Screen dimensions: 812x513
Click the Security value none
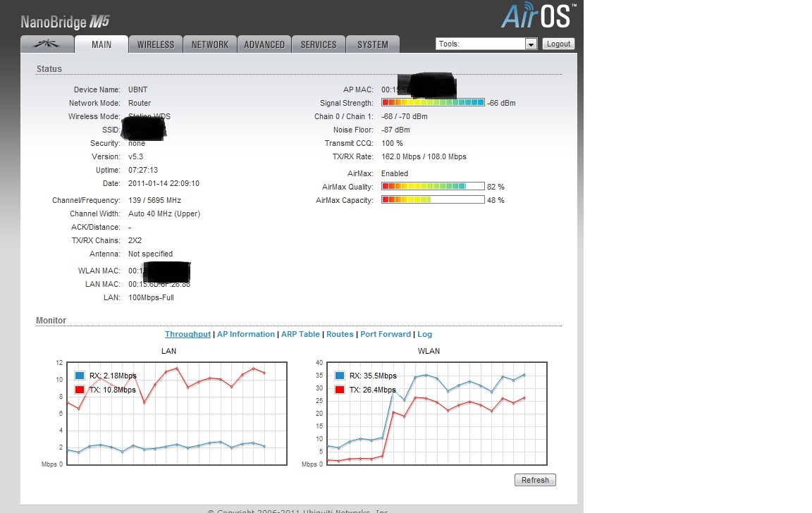[x=137, y=143]
